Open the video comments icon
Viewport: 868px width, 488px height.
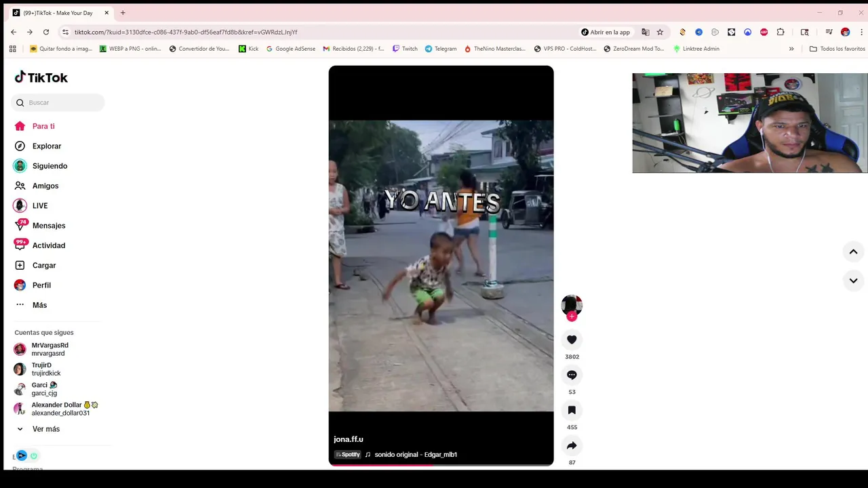click(x=572, y=375)
